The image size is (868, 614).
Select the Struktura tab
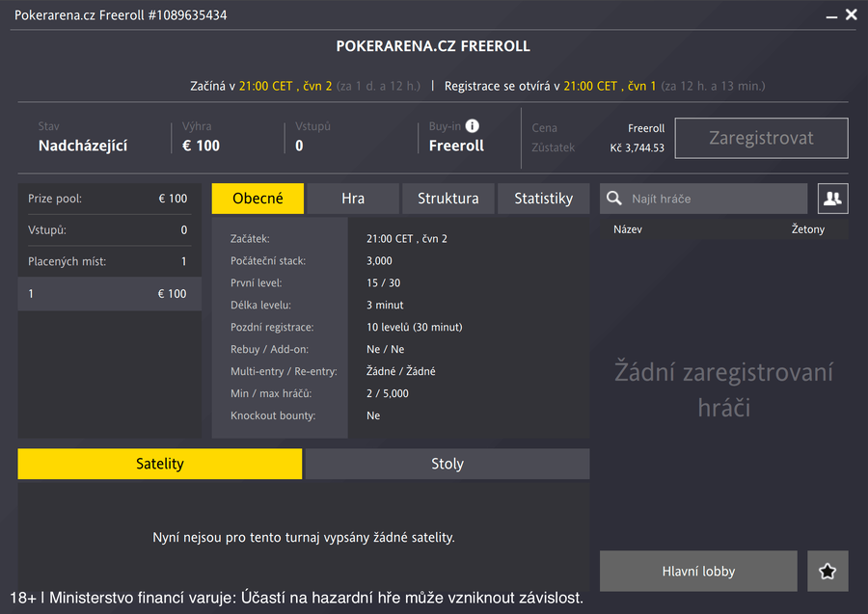448,199
